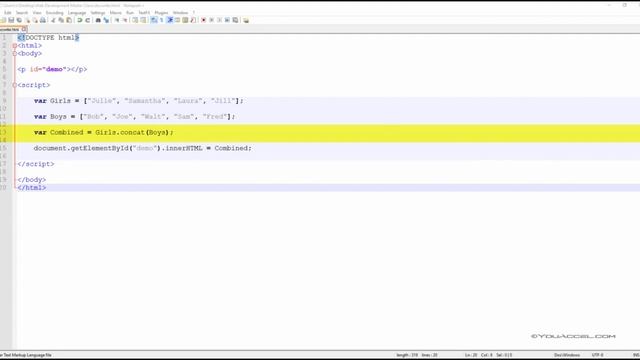Click the Save file toolbar icon
This screenshot has width=640, height=360.
(11, 20)
